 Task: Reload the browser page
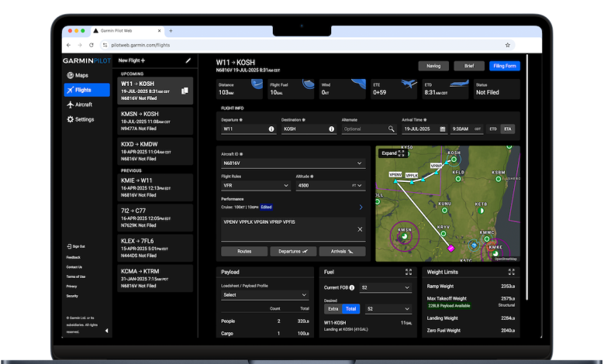pyautogui.click(x=91, y=45)
